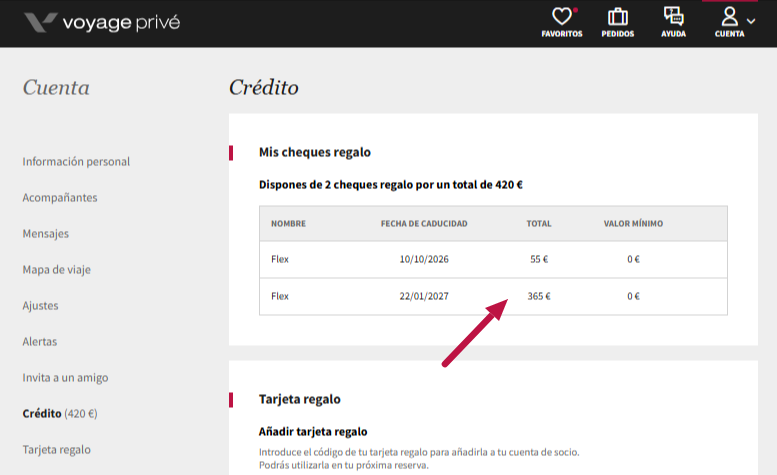The image size is (777, 475).
Task: Click the 365 € total cell
Action: [539, 296]
